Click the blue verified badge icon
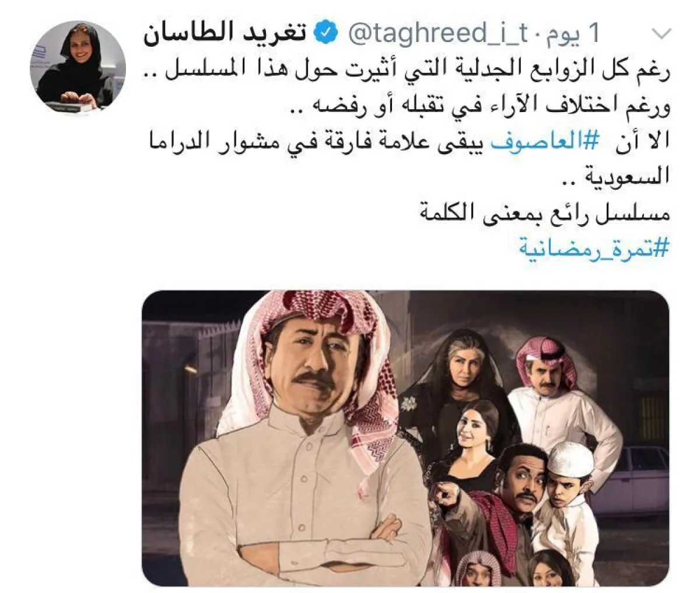The height and width of the screenshot is (593, 700). tap(325, 34)
